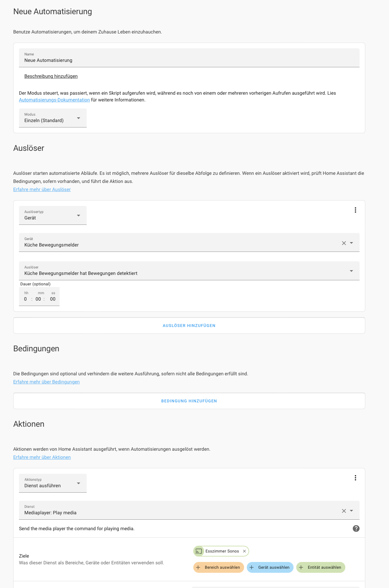389x588 pixels.
Task: Remove the Esszimmer Sonos target chip
Action: 244,551
